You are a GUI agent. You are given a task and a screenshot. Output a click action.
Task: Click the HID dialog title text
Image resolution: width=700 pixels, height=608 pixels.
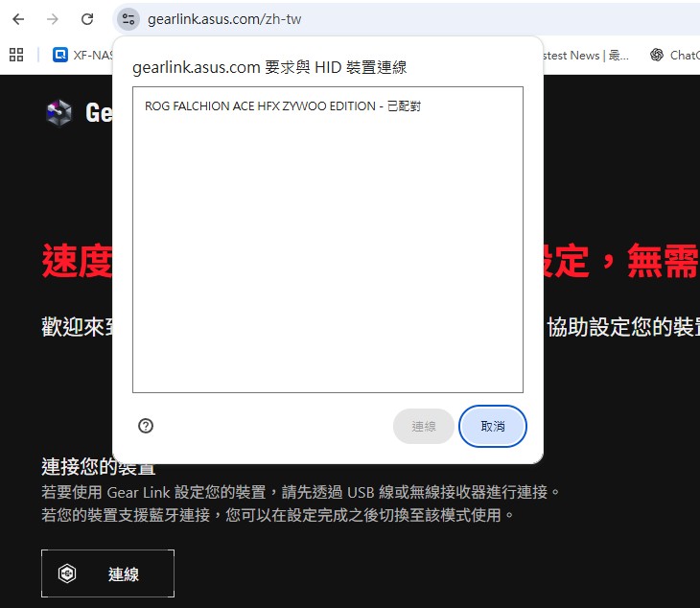[269, 67]
